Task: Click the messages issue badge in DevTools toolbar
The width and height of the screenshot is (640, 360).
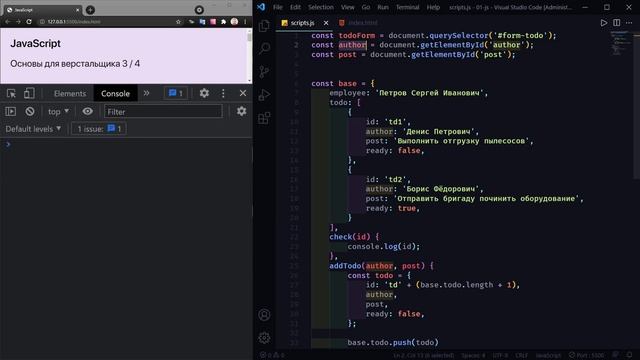Action: [176, 93]
